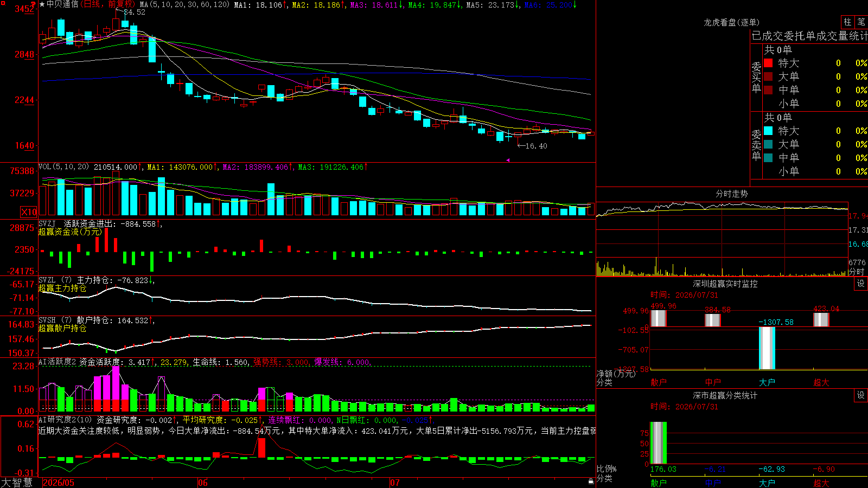Open the SVZJ indicator label
The image size is (868, 488).
point(47,223)
